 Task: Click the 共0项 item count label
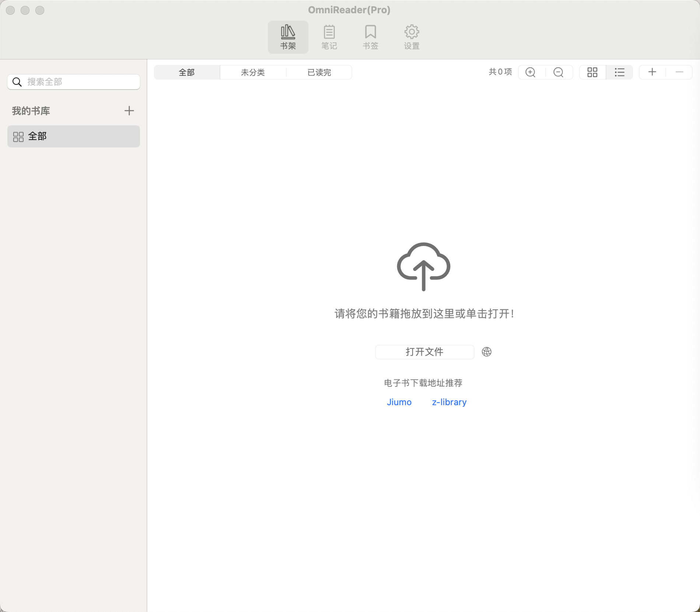pyautogui.click(x=500, y=72)
